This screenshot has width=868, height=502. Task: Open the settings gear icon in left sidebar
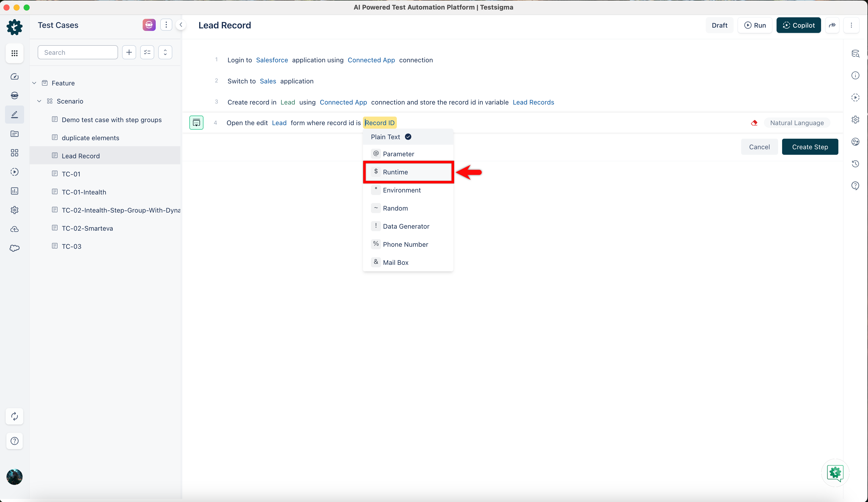[x=15, y=210]
